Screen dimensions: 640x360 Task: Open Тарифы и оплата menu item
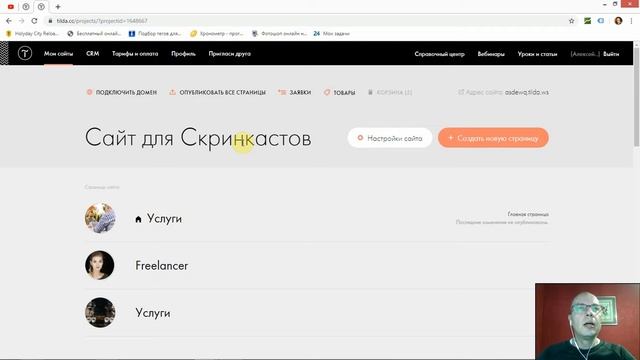pyautogui.click(x=135, y=54)
